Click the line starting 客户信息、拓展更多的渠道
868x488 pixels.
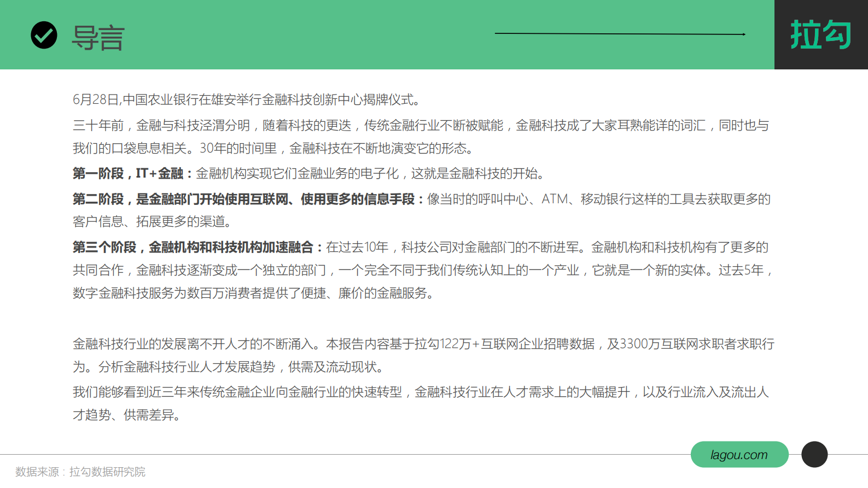click(153, 222)
